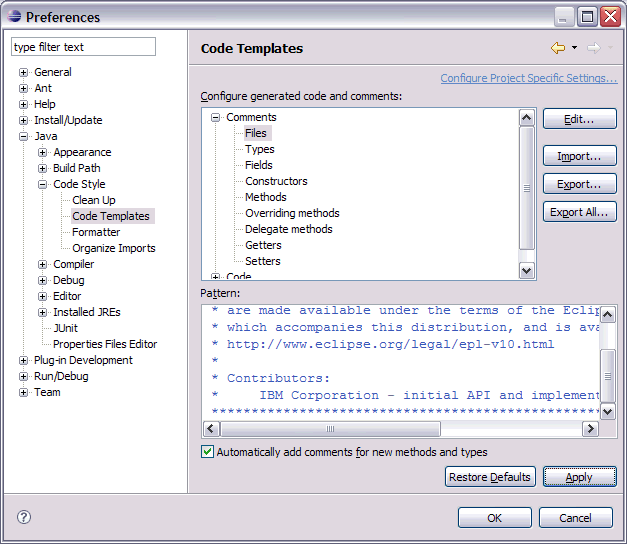Expand the Compiler node
The image size is (627, 544).
click(42, 264)
